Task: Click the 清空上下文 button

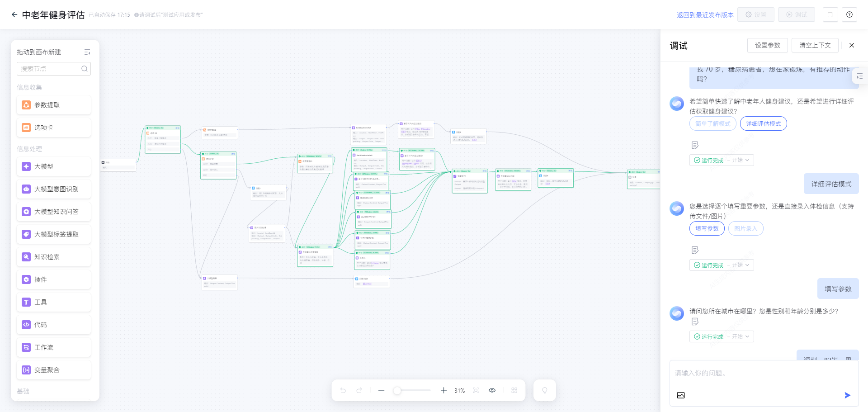Action: click(x=815, y=45)
